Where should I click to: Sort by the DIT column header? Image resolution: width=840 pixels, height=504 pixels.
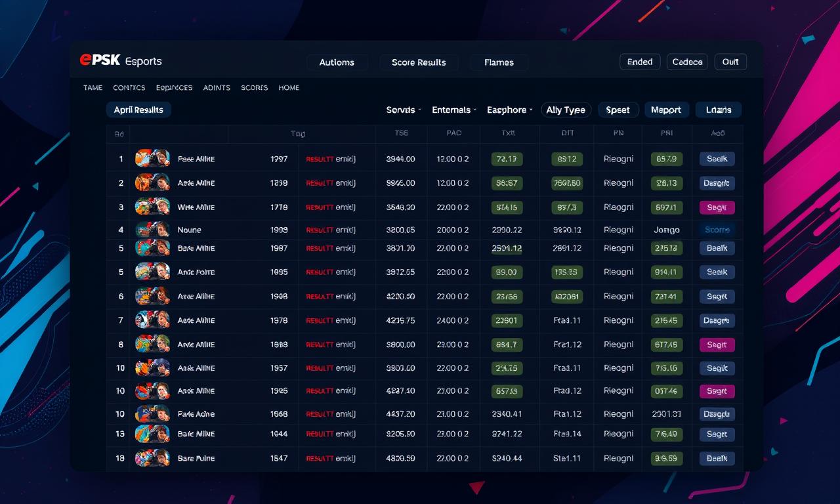click(x=568, y=133)
